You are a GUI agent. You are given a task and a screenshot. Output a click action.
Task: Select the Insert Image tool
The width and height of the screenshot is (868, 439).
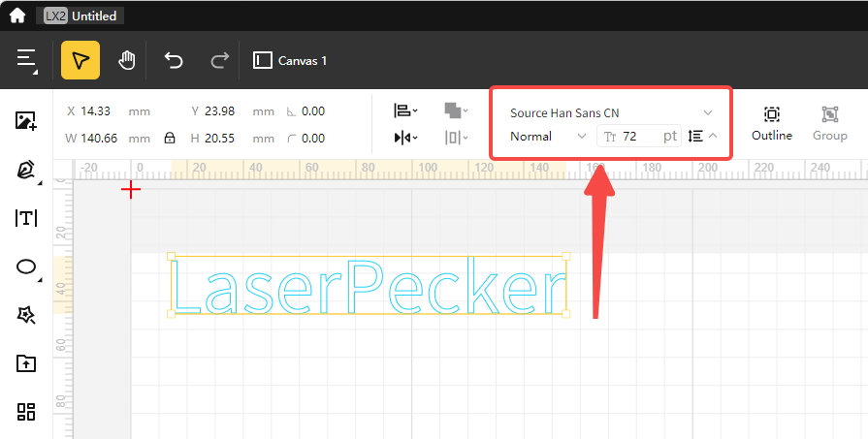[x=26, y=120]
